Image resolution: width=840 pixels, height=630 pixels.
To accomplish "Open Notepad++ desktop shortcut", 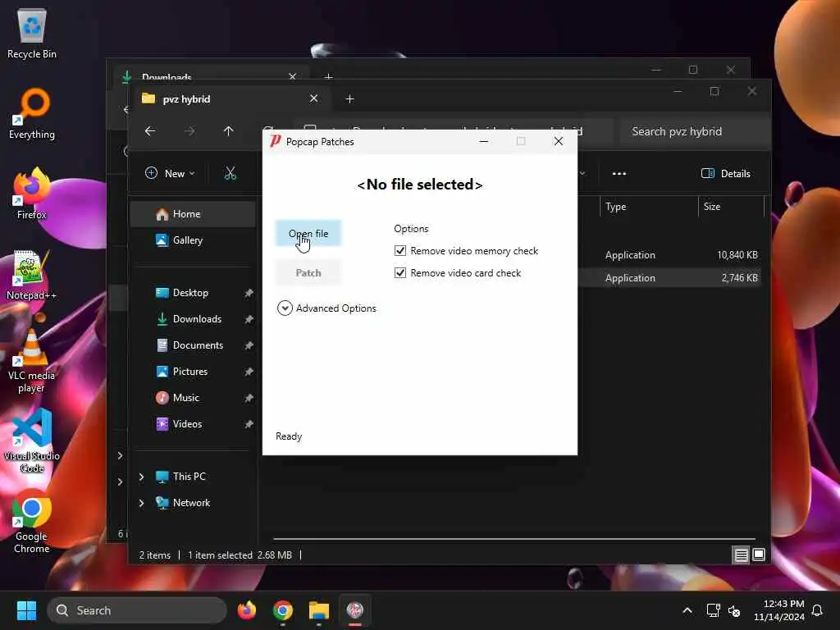I will coord(32,274).
